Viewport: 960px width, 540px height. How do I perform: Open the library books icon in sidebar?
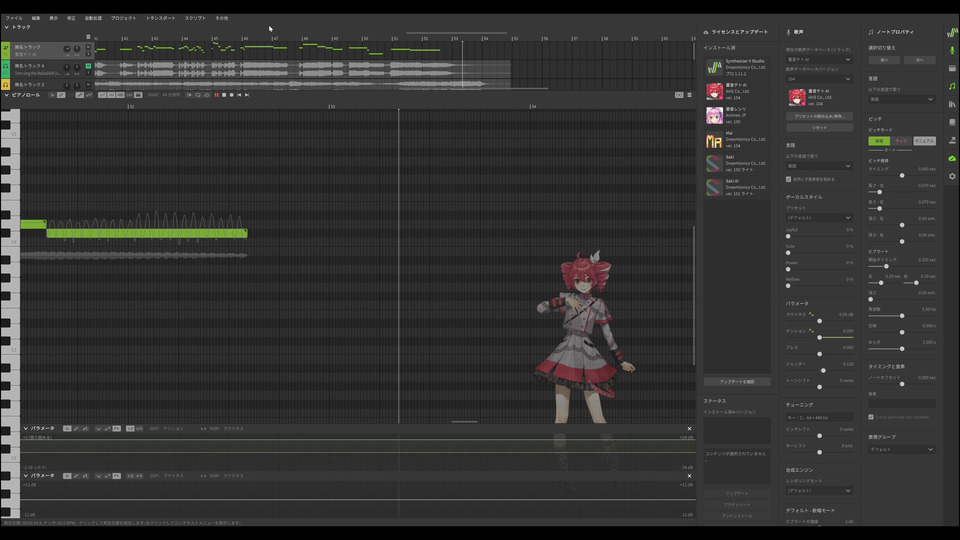(951, 104)
